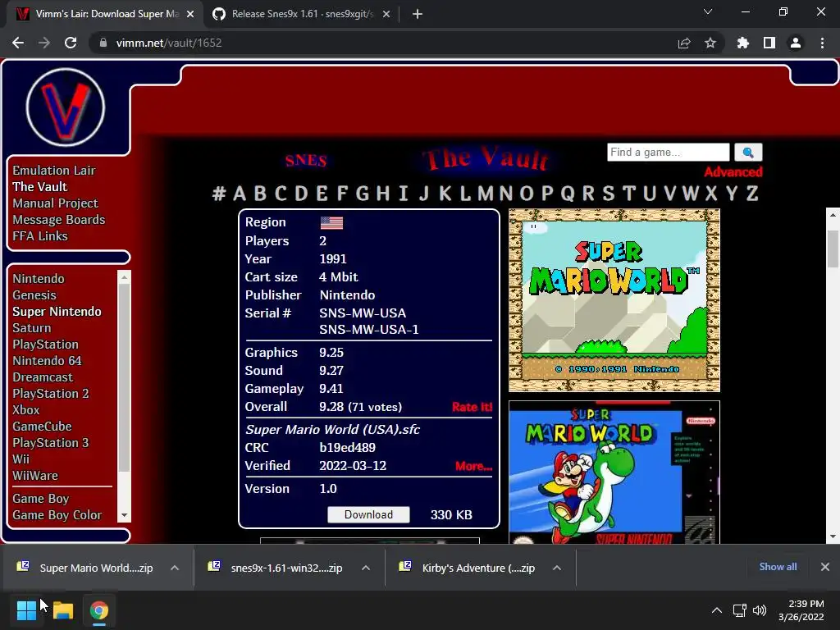Image resolution: width=840 pixels, height=630 pixels.
Task: Open the Super Mario World box art
Action: point(614,472)
